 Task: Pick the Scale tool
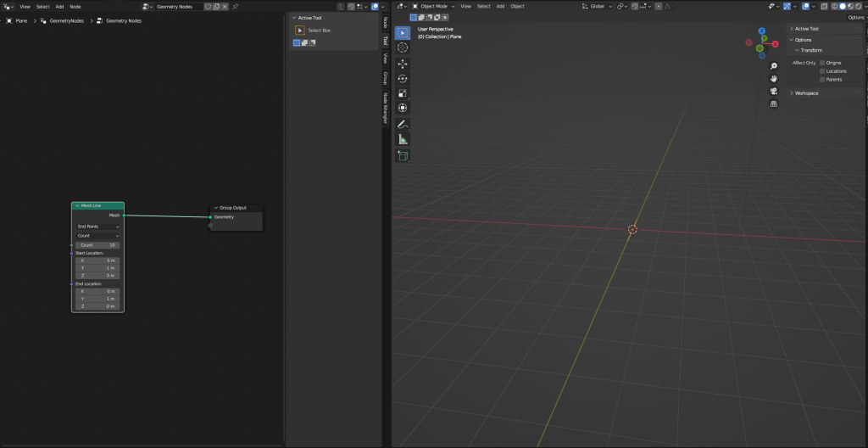(x=403, y=92)
